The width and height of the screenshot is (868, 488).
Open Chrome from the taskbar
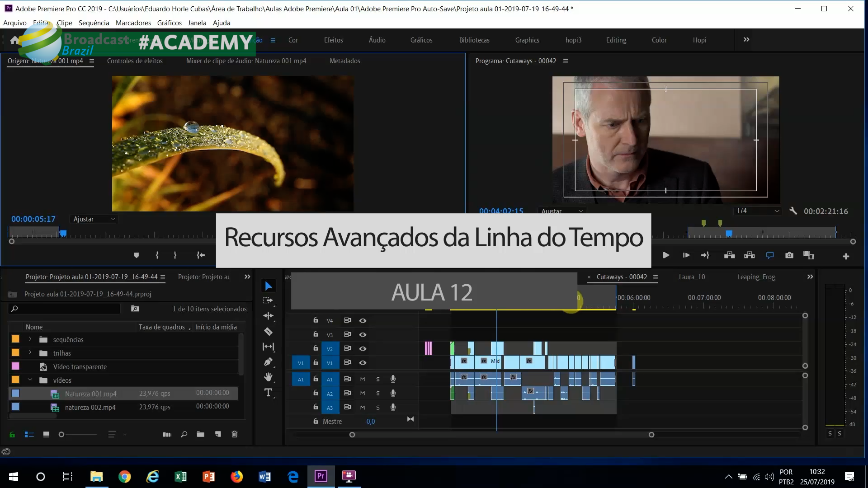124,476
